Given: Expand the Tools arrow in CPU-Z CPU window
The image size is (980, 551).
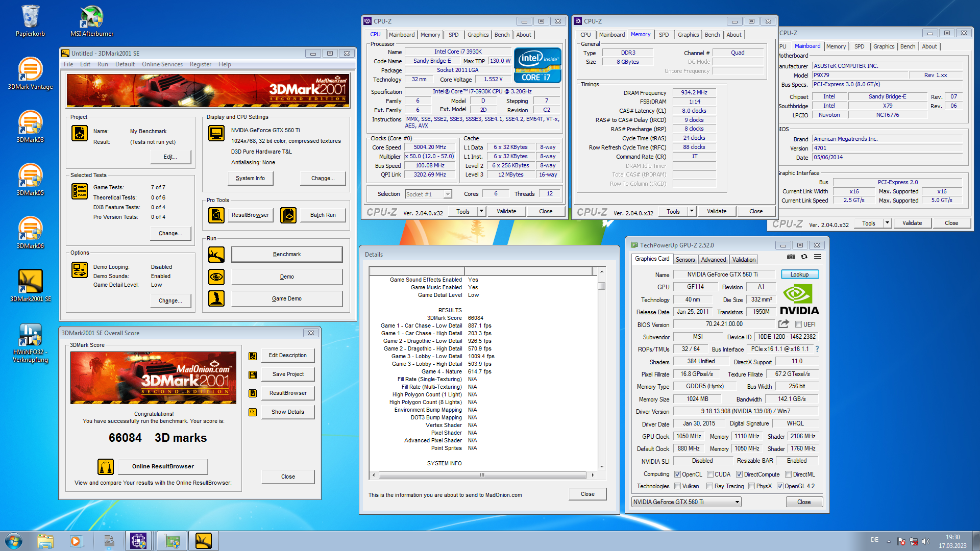Looking at the screenshot, I should coord(481,211).
